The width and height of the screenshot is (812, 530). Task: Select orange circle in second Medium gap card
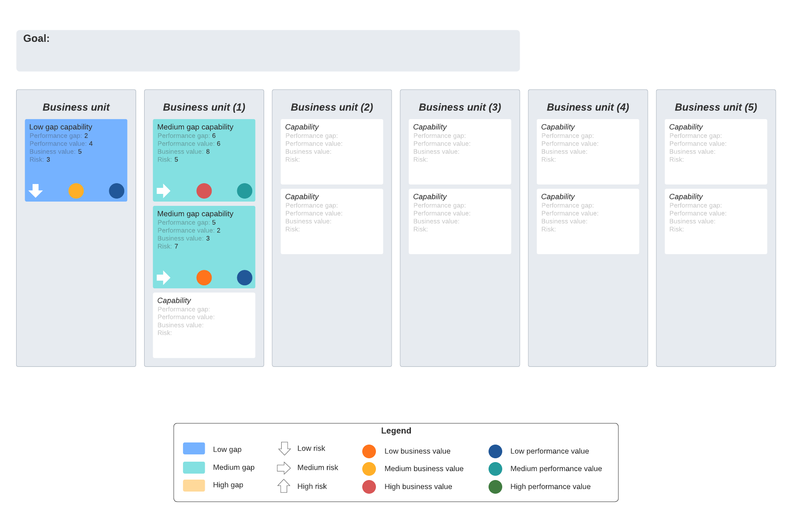click(204, 278)
